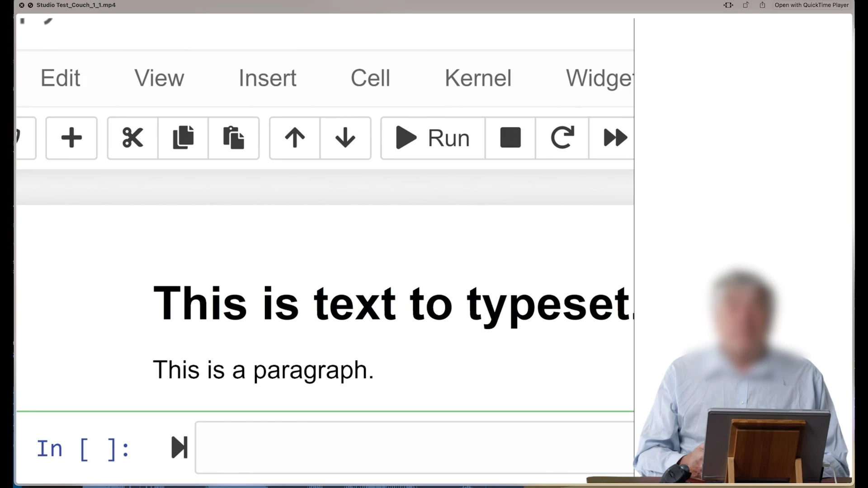This screenshot has width=868, height=488.
Task: Copy selected cells using the copy icon
Action: click(183, 138)
